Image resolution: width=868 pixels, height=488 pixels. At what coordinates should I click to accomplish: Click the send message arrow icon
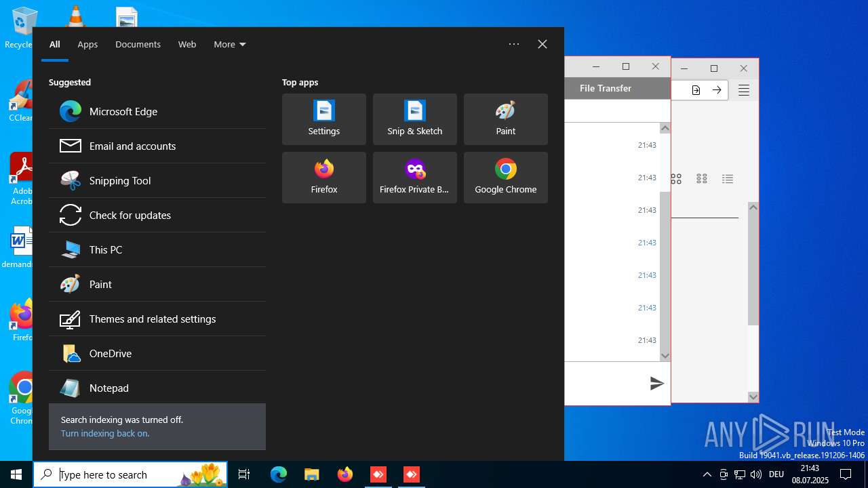656,384
